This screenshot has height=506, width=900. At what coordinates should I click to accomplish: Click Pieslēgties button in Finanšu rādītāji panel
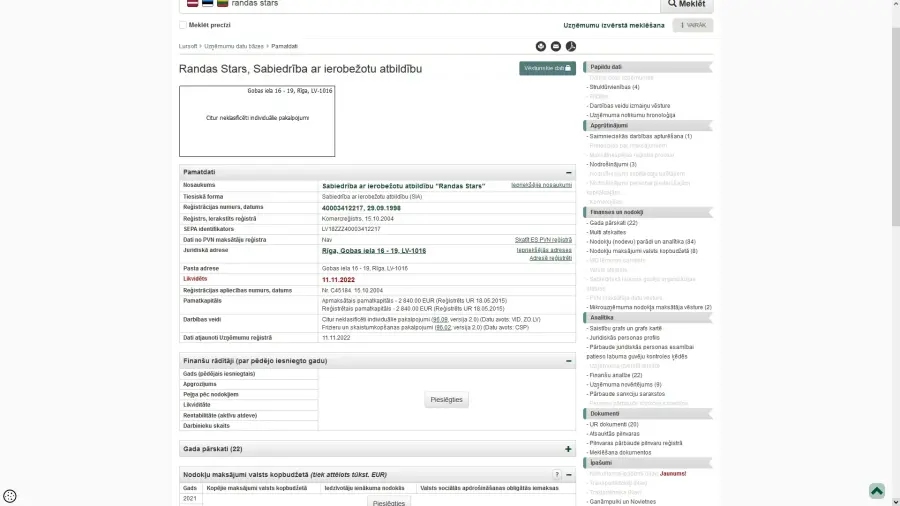pos(447,400)
